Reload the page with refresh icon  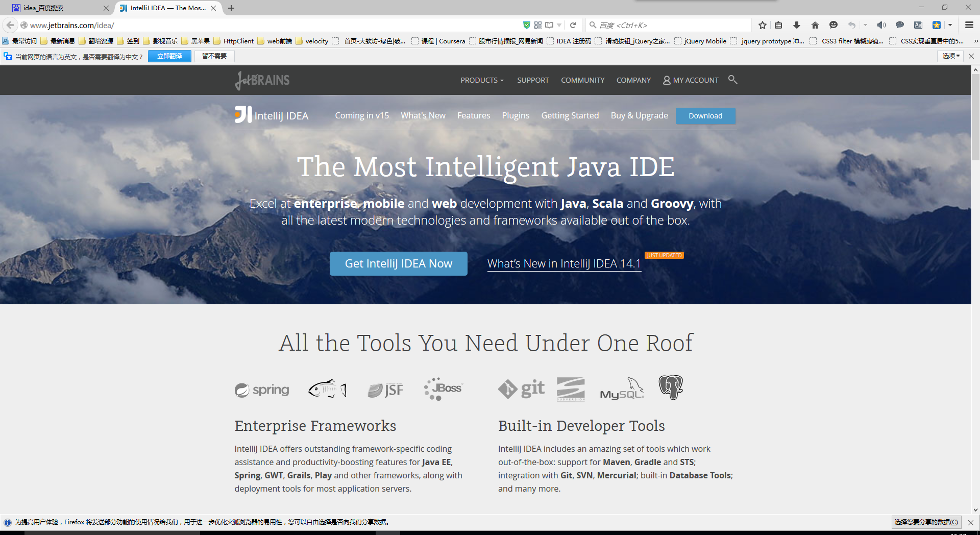coord(573,25)
